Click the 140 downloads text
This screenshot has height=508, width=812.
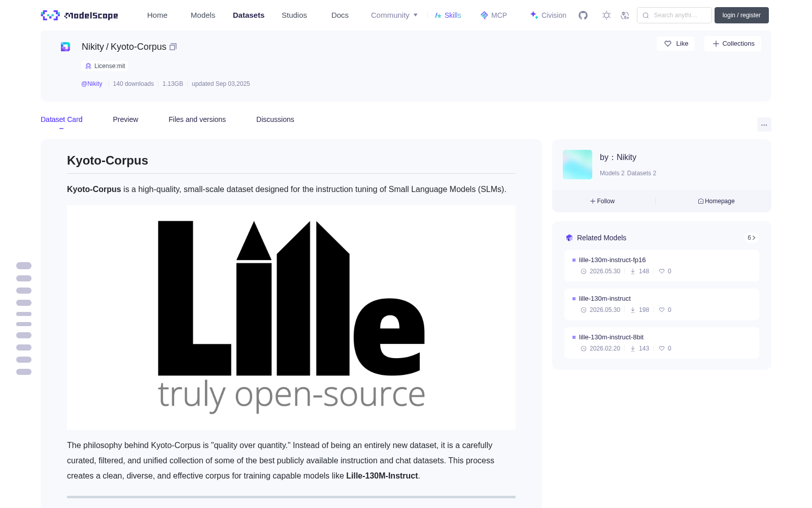click(133, 84)
